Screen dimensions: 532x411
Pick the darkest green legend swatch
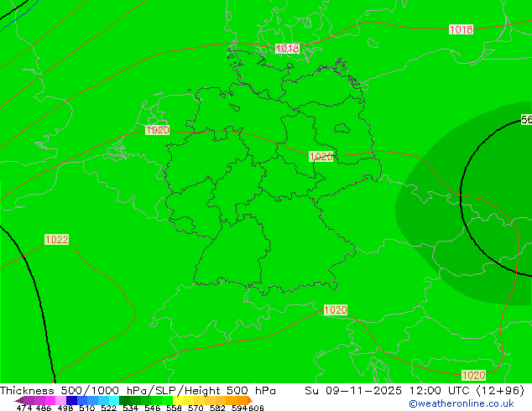pos(124,400)
